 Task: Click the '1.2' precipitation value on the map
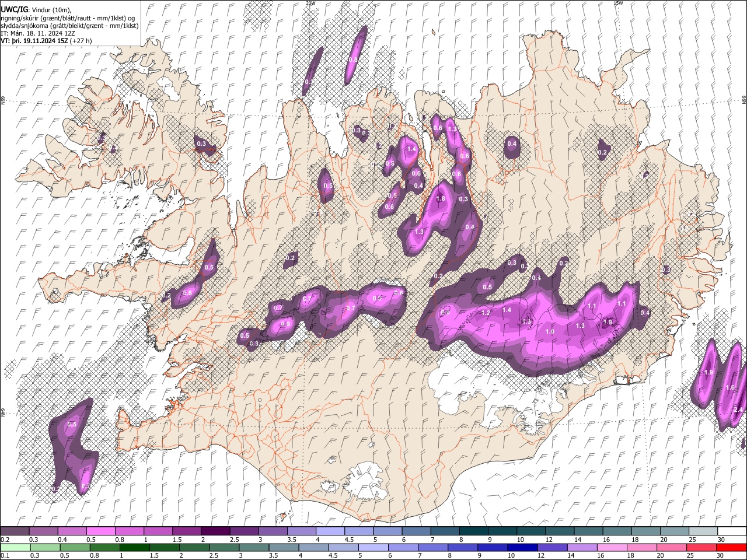coord(486,313)
